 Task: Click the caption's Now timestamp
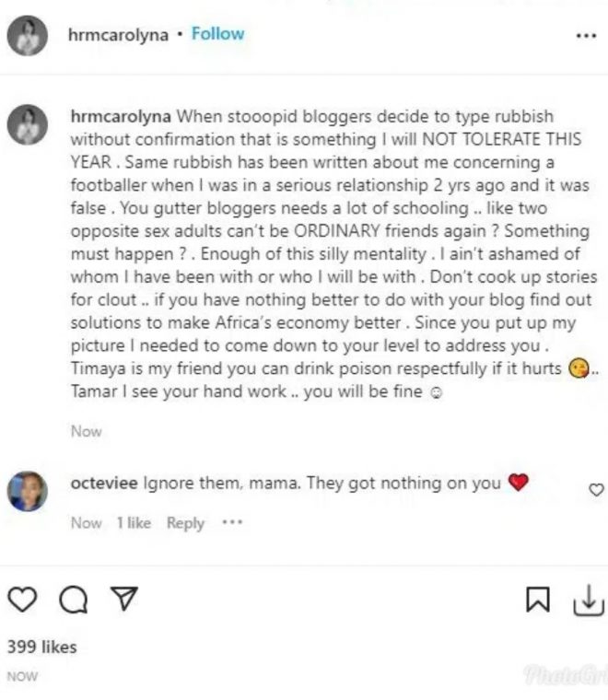86,430
